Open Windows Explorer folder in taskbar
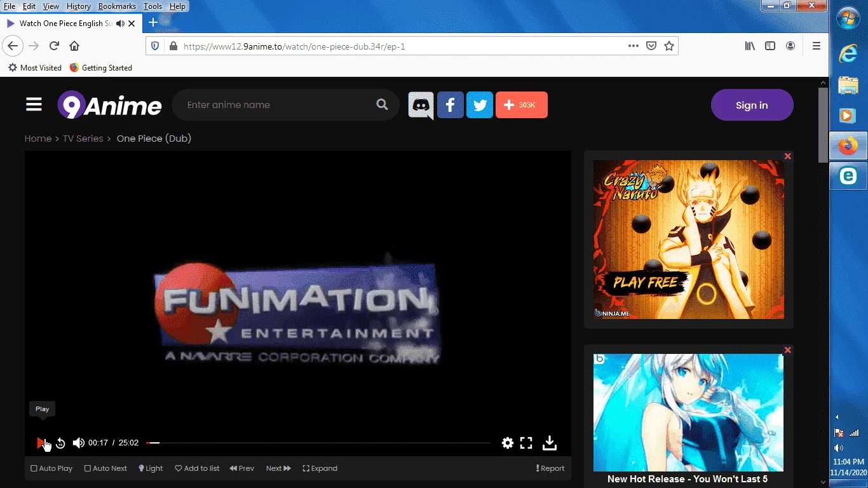The width and height of the screenshot is (868, 488). (x=848, y=85)
